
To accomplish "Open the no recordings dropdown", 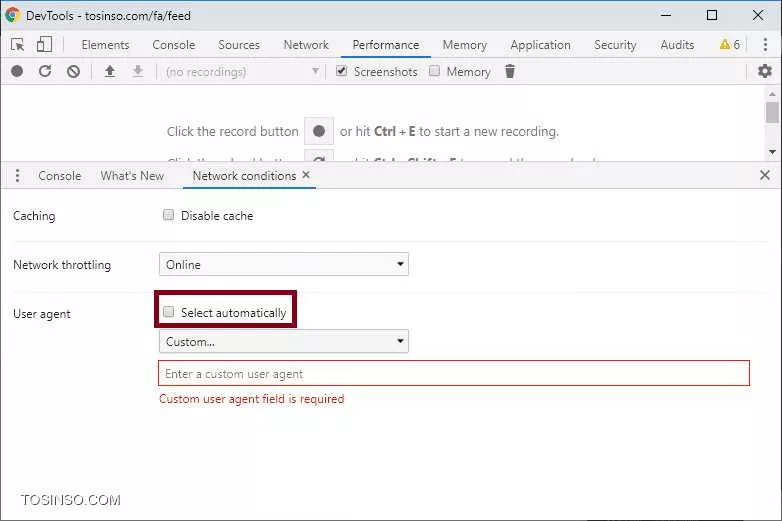I will point(242,72).
